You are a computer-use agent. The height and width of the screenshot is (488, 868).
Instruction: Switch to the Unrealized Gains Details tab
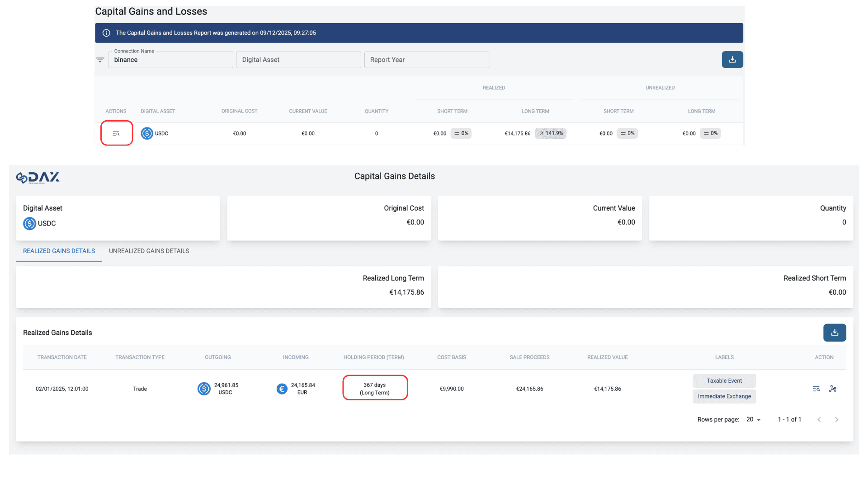tap(149, 251)
